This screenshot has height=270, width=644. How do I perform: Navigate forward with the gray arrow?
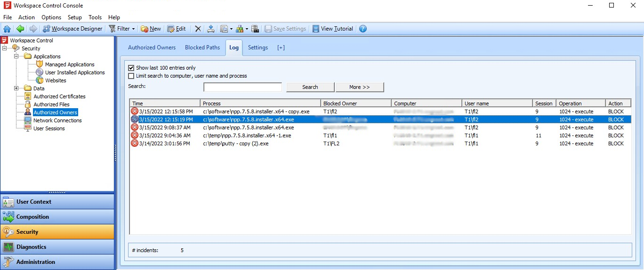point(33,29)
